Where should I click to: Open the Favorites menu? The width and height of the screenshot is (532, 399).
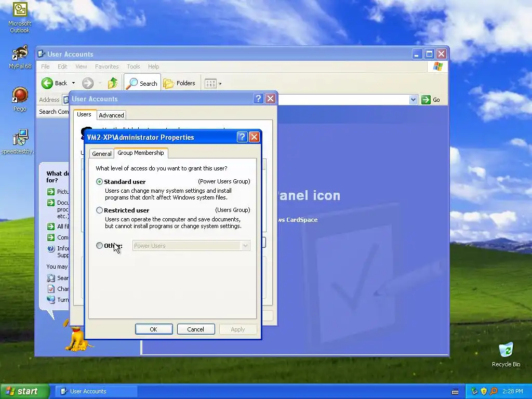pyautogui.click(x=107, y=66)
